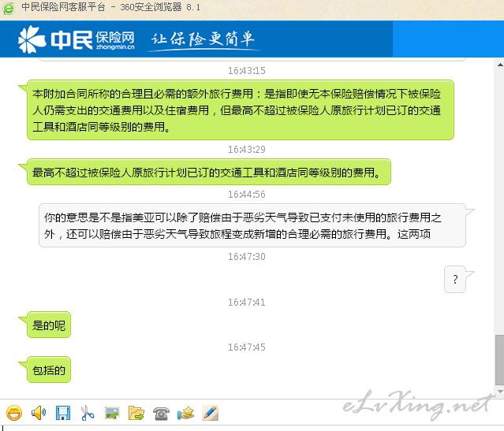Click message starting '你的意思是不是指美亚'

point(252,225)
